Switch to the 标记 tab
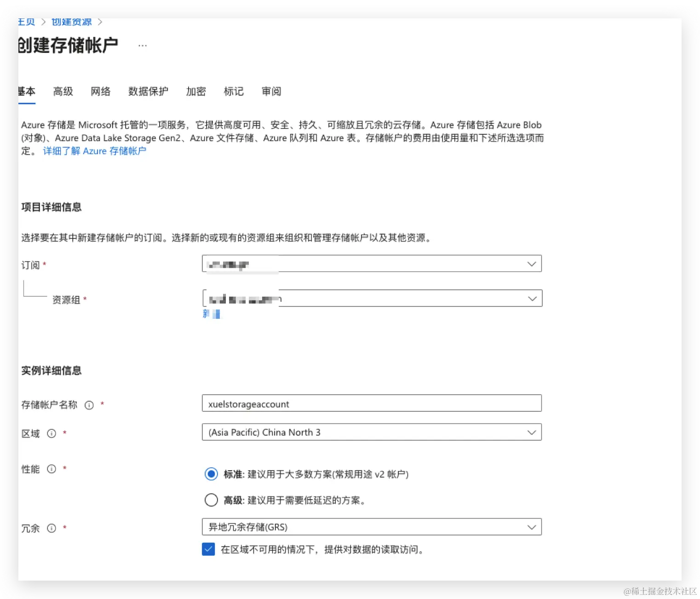 pyautogui.click(x=234, y=91)
